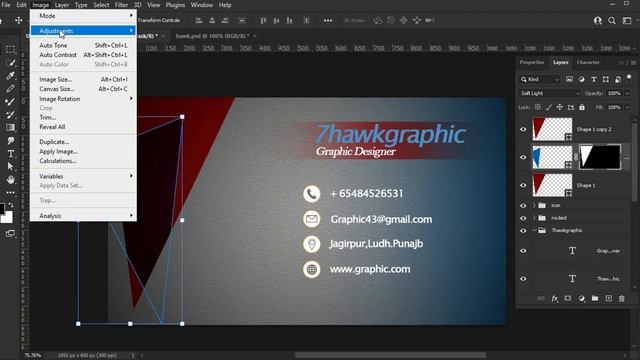Click the Create new group folder icon

click(x=595, y=298)
